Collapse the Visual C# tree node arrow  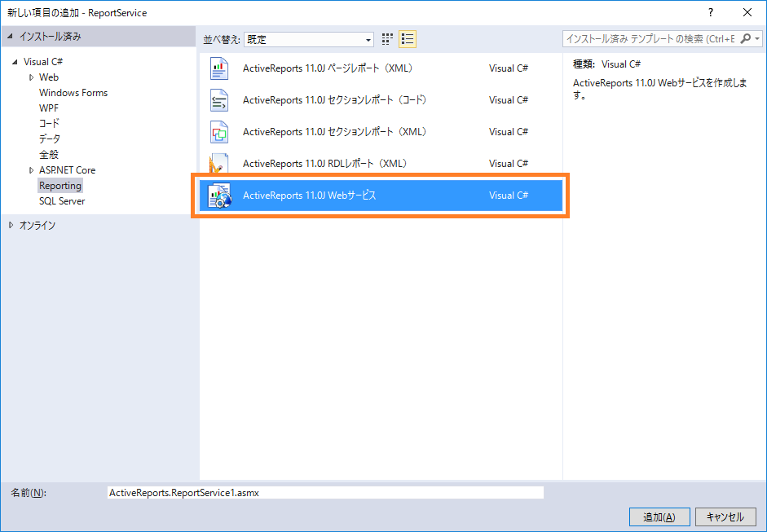pyautogui.click(x=15, y=62)
